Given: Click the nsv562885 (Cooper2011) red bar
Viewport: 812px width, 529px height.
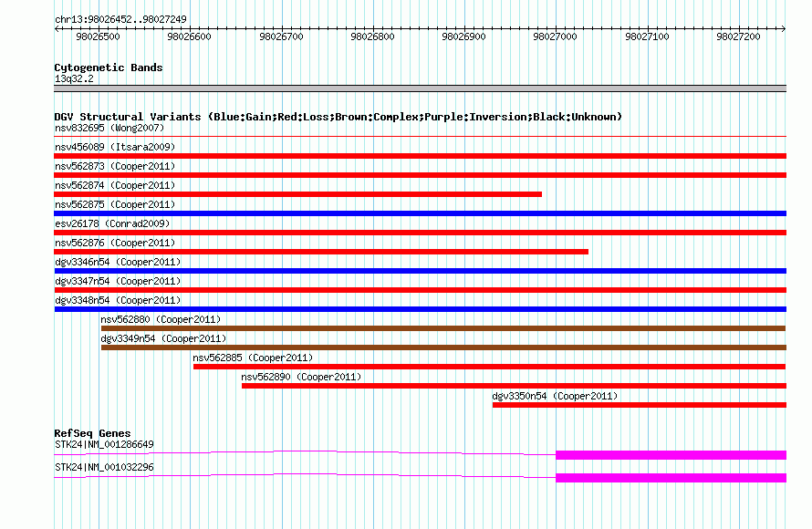Looking at the screenshot, I should tap(489, 367).
